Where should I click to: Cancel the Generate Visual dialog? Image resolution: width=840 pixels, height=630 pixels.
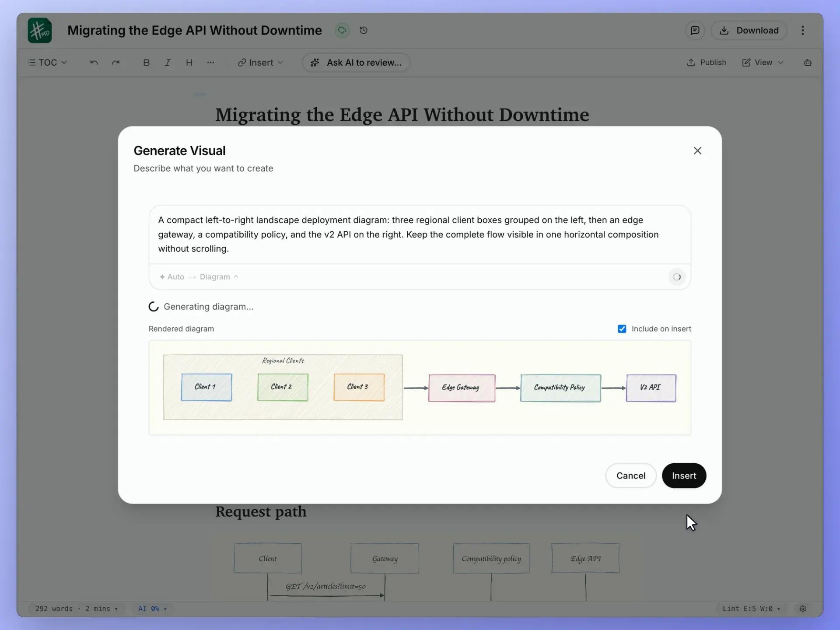(630, 476)
